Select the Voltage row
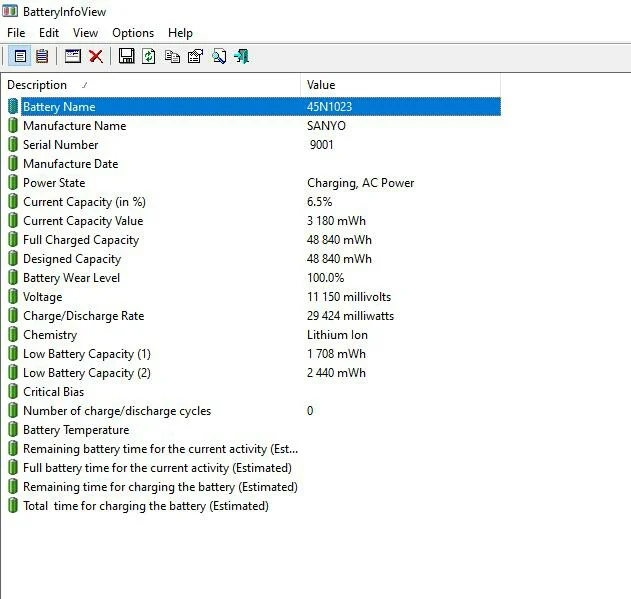 (254, 297)
